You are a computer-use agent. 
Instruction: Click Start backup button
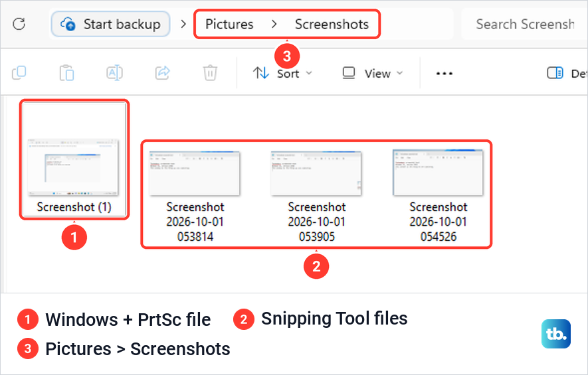click(111, 24)
